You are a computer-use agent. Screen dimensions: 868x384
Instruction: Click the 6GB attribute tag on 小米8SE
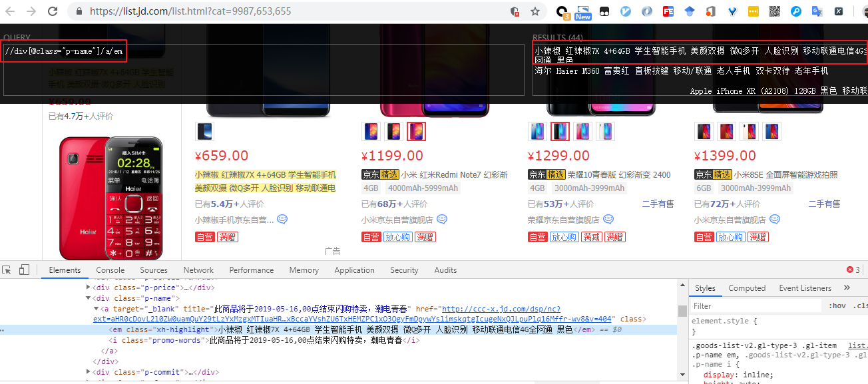coord(704,188)
